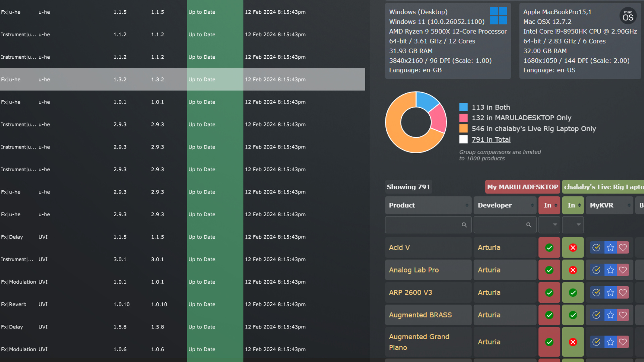Click the green check in Augmented BRASS's Live Rig column

[573, 315]
